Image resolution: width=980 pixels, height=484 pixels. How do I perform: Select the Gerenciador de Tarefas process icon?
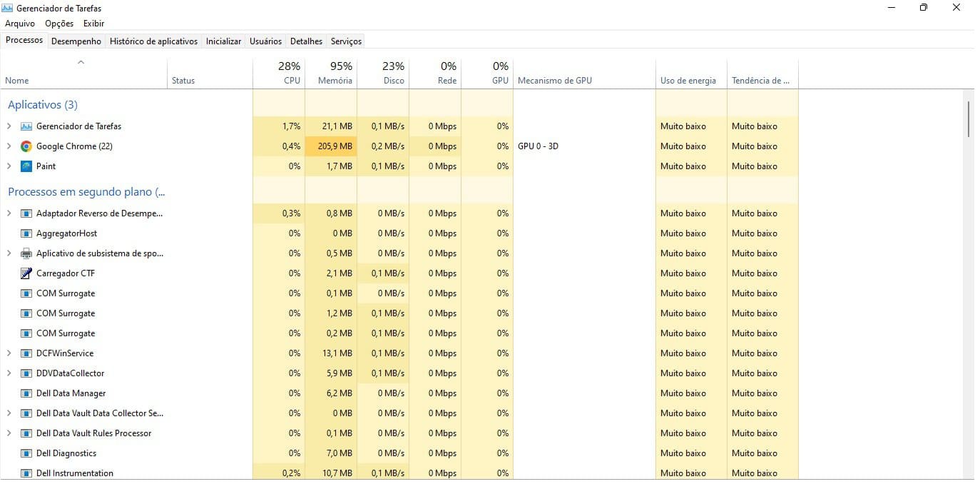point(26,126)
